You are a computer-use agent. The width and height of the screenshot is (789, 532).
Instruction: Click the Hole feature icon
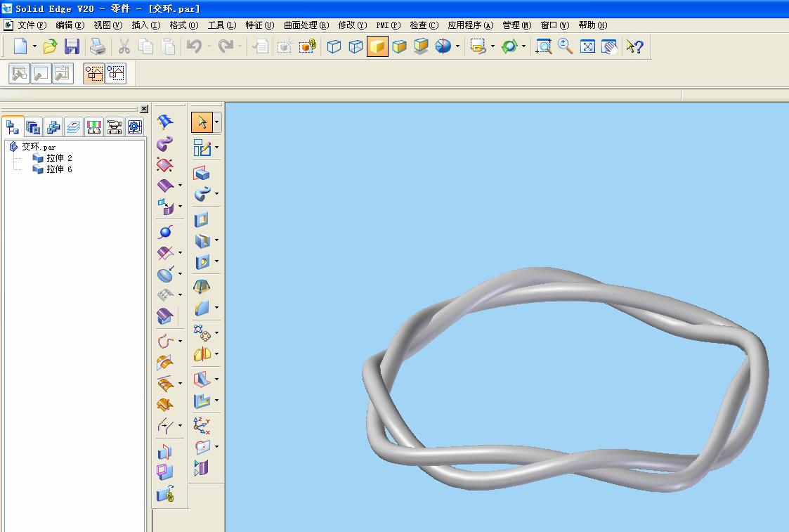[202, 261]
